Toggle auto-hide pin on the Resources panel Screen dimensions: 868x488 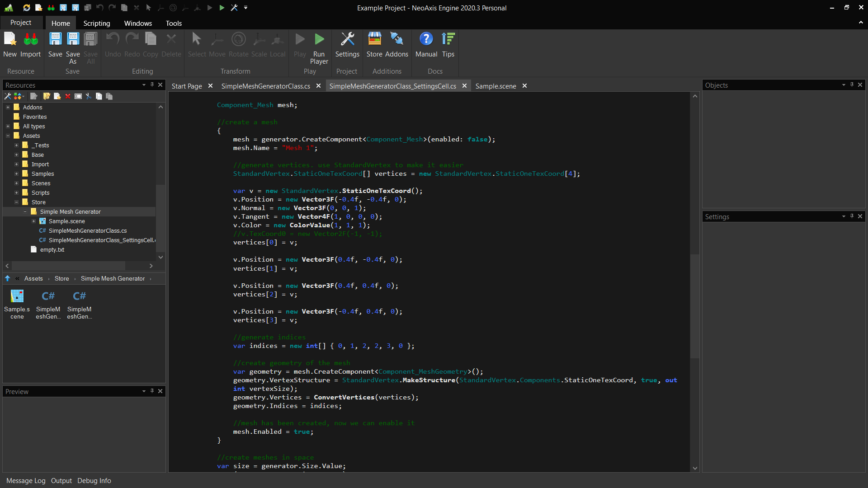tap(152, 85)
